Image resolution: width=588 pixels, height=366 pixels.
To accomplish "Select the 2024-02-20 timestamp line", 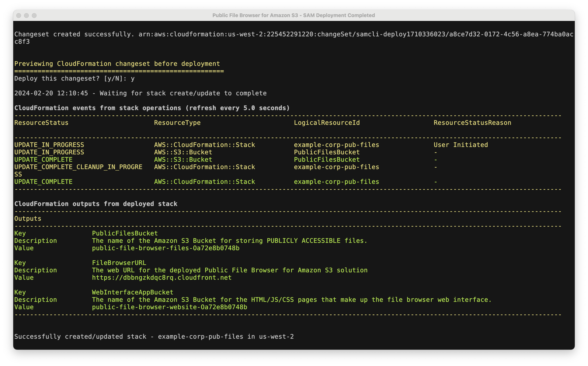I will point(140,93).
